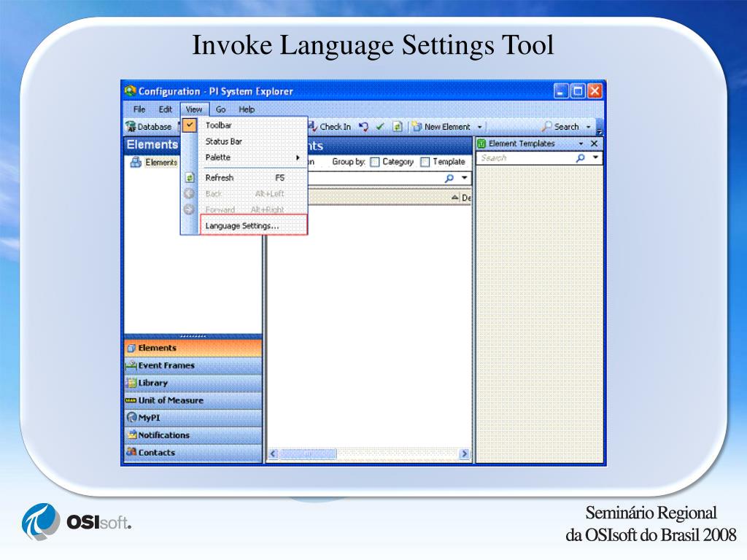Choose Refresh from the View menu

(244, 178)
